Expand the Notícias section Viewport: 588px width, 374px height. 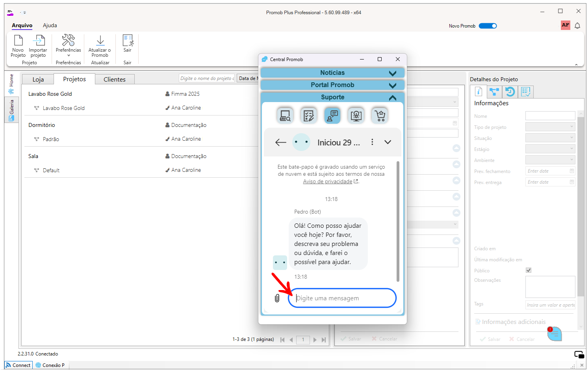[x=332, y=73]
